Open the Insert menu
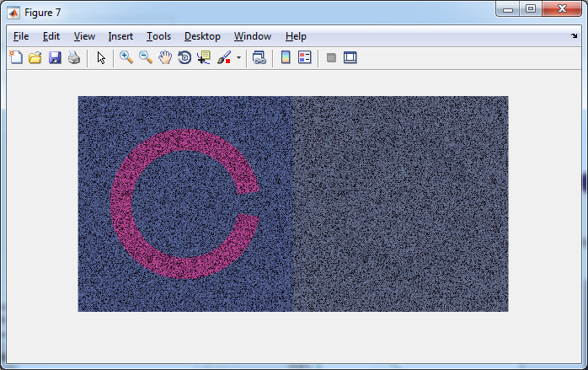The width and height of the screenshot is (588, 370). tap(120, 36)
